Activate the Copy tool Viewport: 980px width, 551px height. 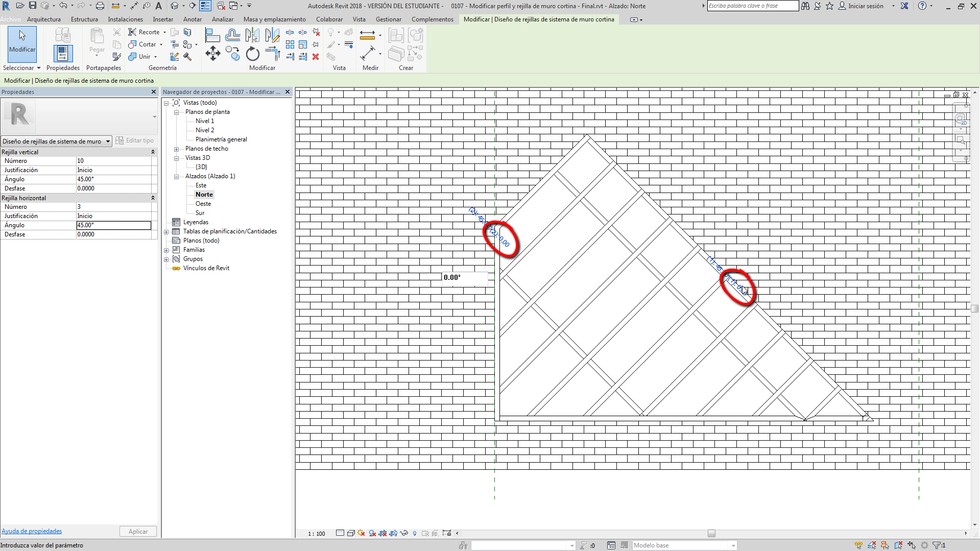coord(233,53)
